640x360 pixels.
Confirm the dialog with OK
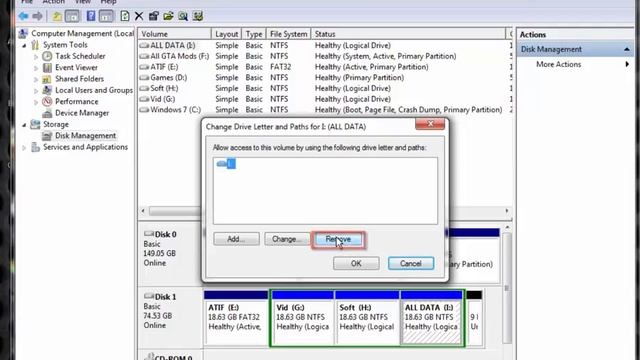click(356, 263)
